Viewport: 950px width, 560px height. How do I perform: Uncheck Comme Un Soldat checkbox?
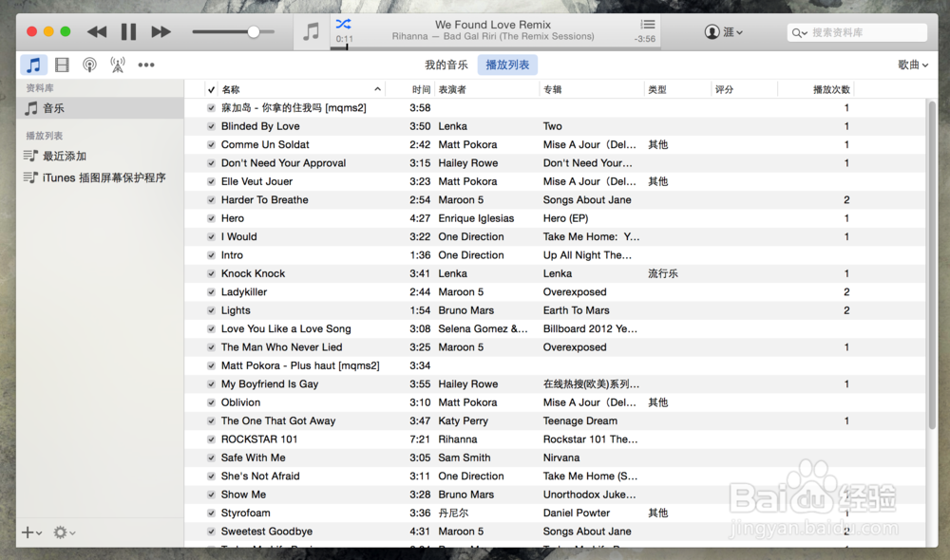(x=211, y=144)
